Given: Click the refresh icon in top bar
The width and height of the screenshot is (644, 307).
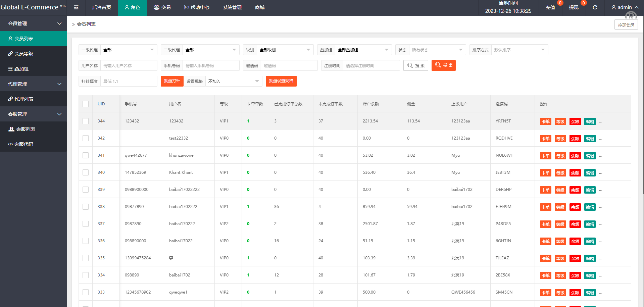Looking at the screenshot, I should (595, 7).
